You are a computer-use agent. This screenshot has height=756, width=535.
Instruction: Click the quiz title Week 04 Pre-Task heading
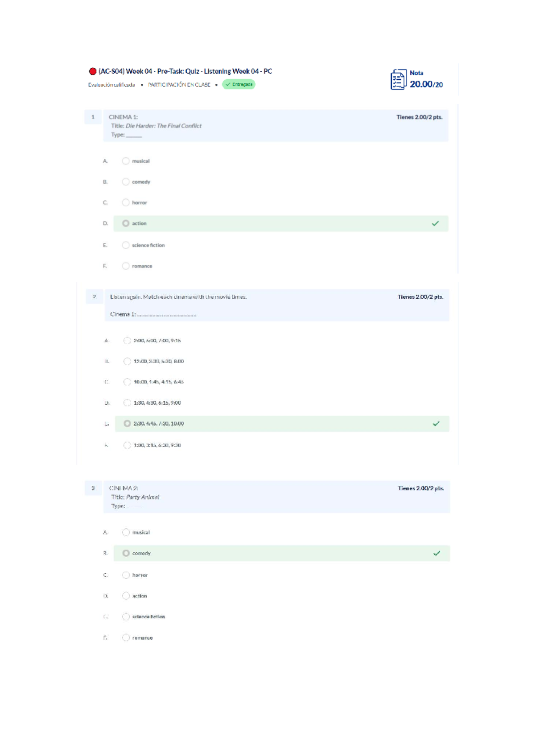point(185,71)
